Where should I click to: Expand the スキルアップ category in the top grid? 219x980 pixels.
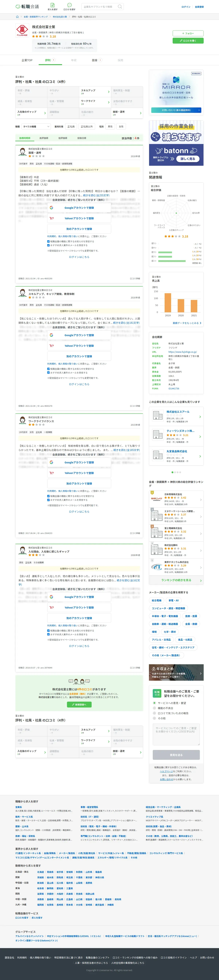pos(95,92)
